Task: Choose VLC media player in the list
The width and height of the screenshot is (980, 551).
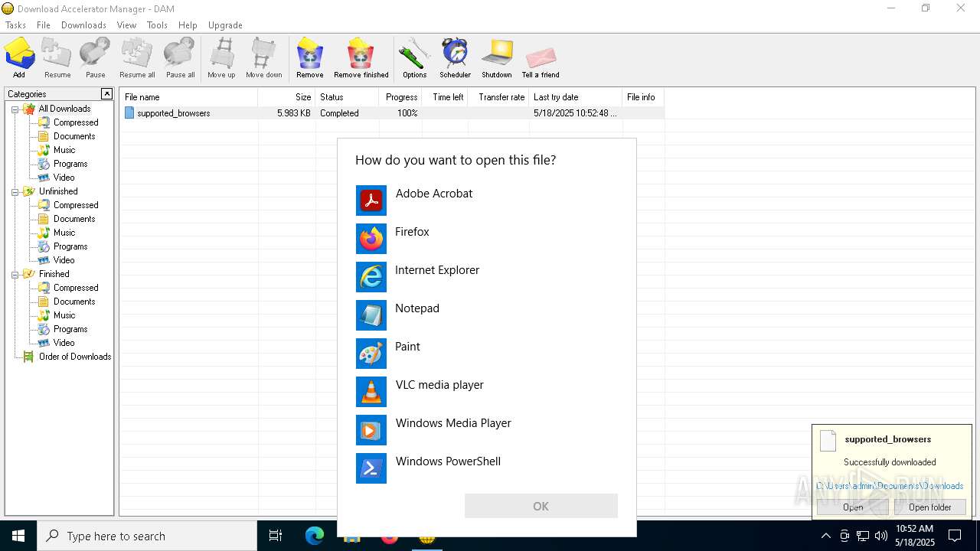Action: [487, 392]
